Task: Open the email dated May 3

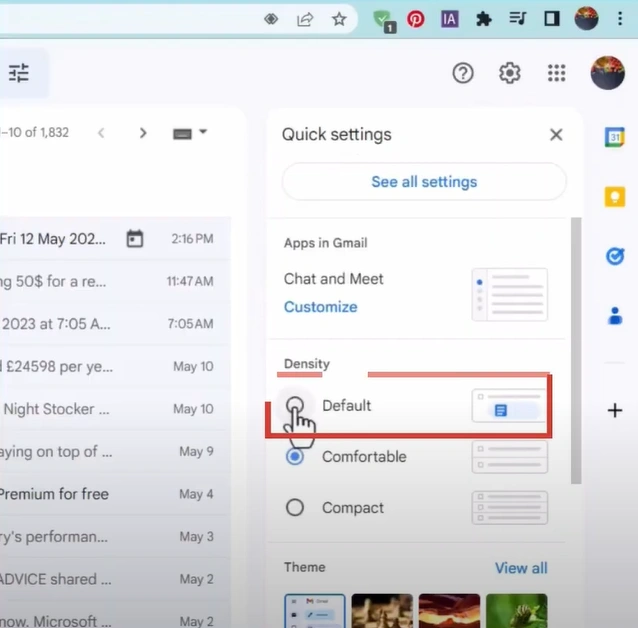Action: click(x=116, y=536)
